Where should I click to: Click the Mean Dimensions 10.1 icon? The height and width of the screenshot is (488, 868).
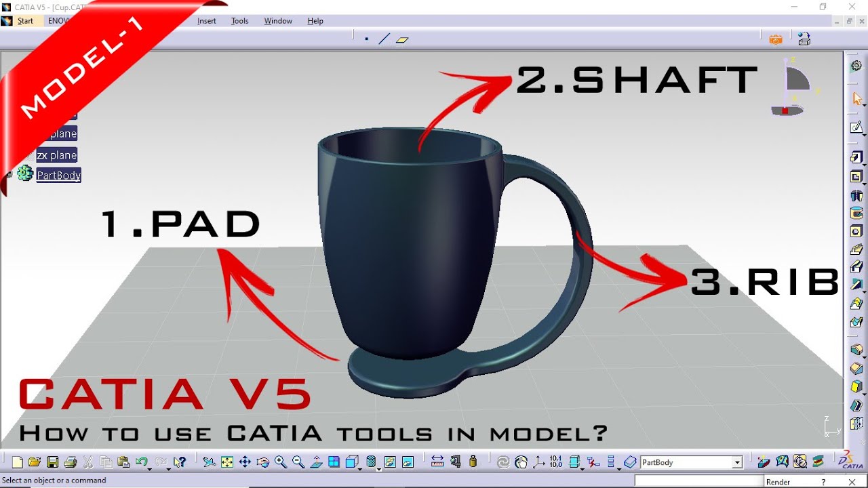[556, 462]
